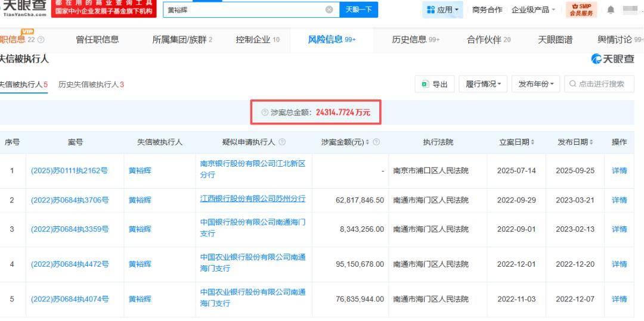Open the 履行情况 filter dropdown
This screenshot has width=644, height=321.
483,84
